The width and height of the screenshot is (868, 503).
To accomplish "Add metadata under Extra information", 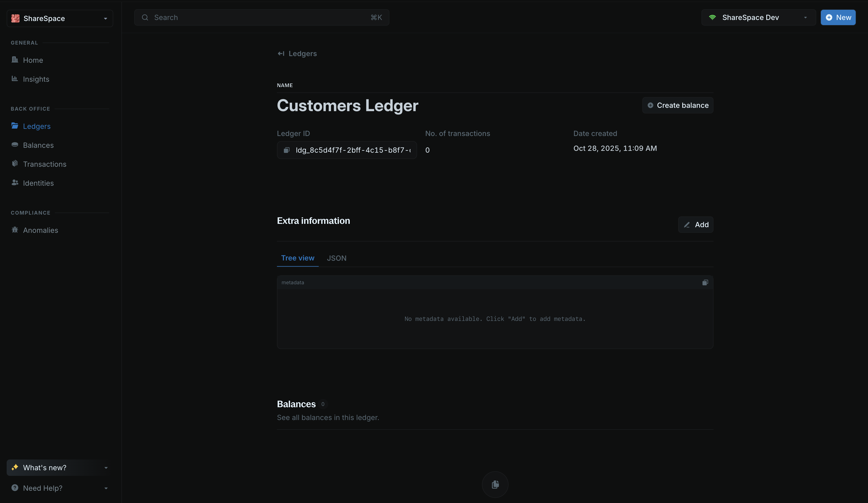I will coord(695,224).
